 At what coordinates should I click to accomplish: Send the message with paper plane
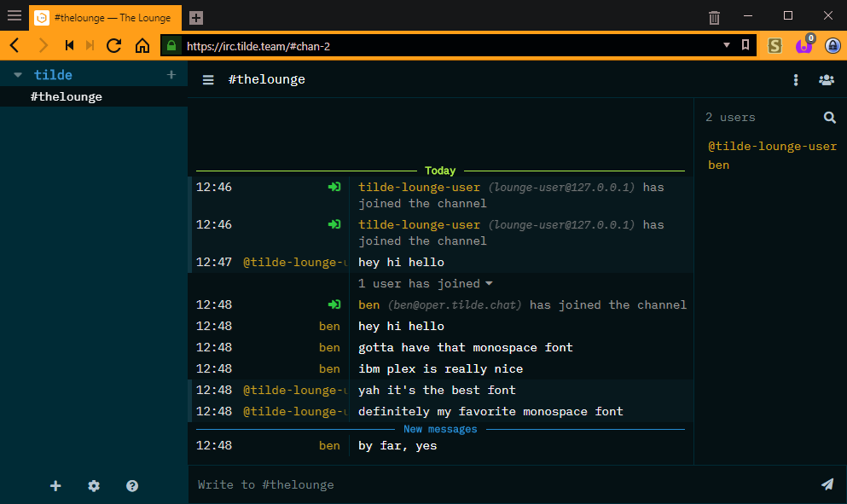827,484
